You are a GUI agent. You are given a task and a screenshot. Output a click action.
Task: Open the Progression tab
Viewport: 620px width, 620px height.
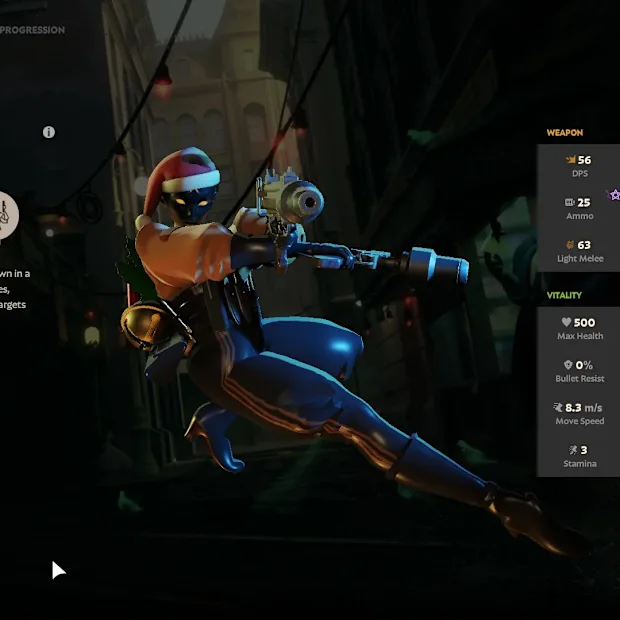[32, 30]
